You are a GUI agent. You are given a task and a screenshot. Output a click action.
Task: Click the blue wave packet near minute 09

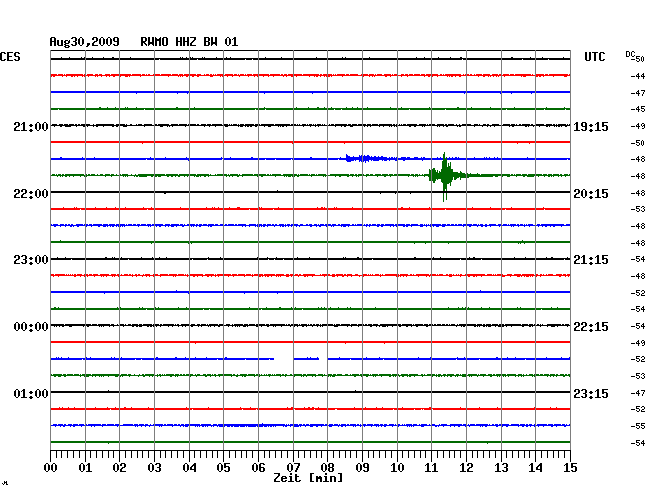(367, 158)
